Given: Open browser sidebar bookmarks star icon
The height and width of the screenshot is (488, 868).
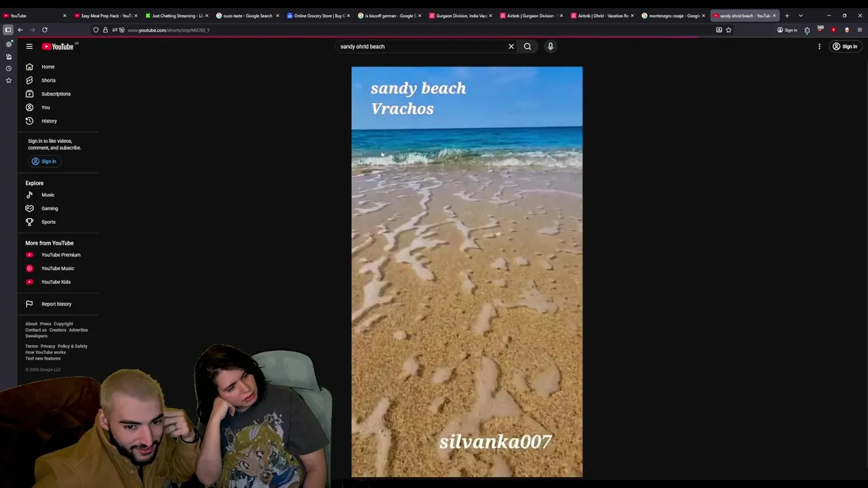Looking at the screenshot, I should pyautogui.click(x=8, y=81).
